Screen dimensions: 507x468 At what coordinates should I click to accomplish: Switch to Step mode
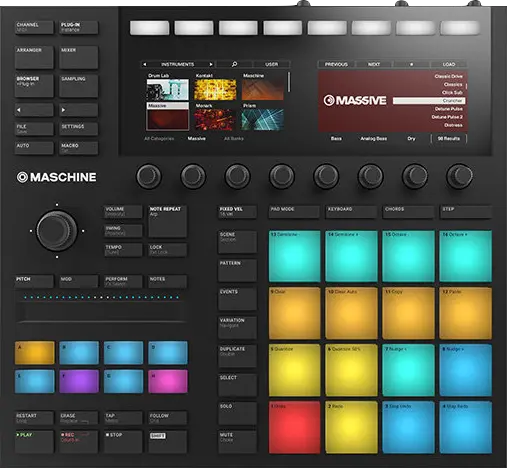[466, 212]
